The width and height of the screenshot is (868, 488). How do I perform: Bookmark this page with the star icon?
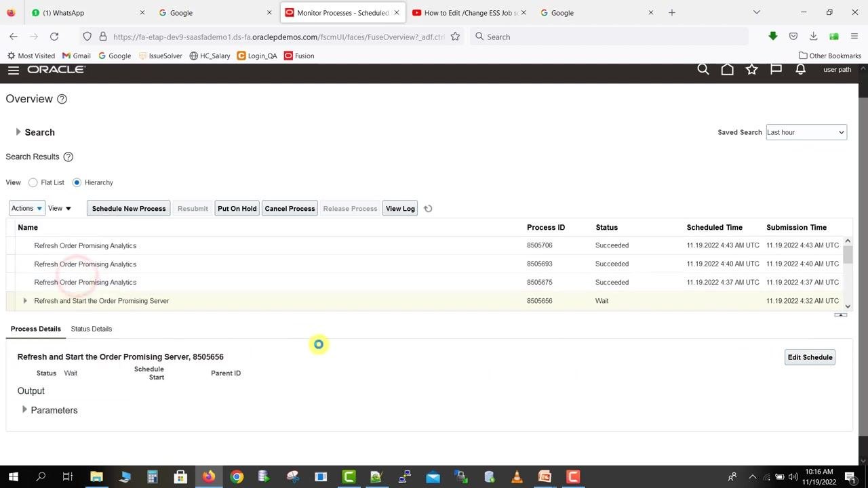coord(455,37)
